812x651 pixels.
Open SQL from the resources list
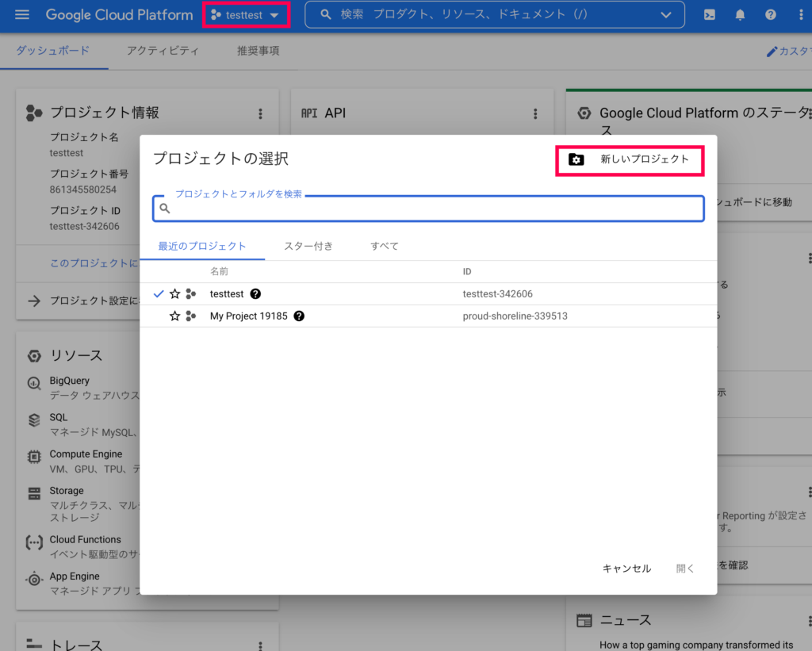pyautogui.click(x=59, y=417)
